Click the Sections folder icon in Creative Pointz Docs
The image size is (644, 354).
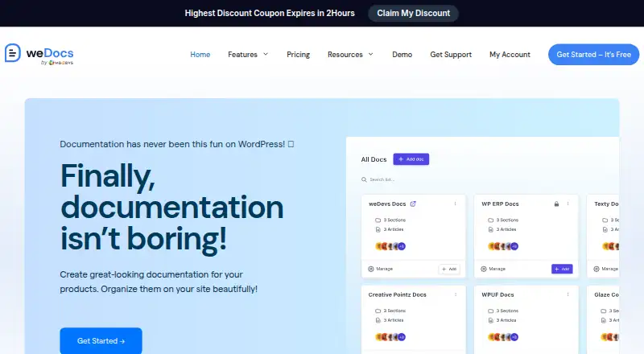(x=378, y=311)
